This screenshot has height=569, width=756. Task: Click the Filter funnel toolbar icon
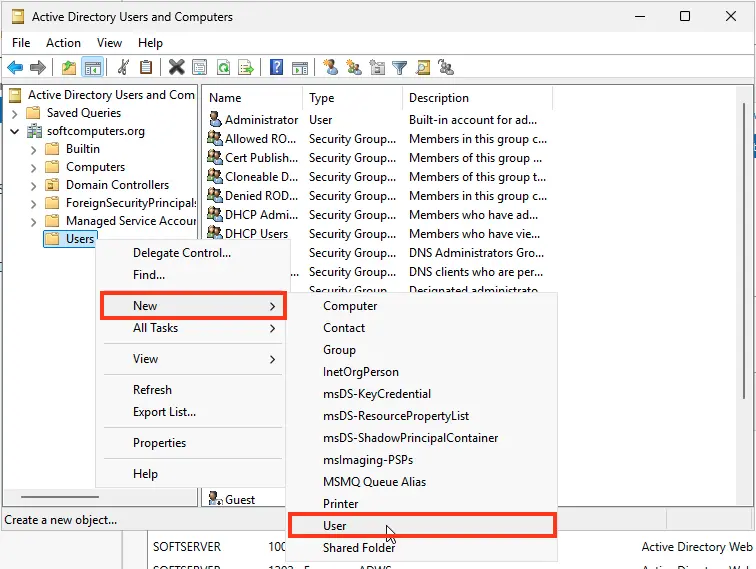pos(400,68)
